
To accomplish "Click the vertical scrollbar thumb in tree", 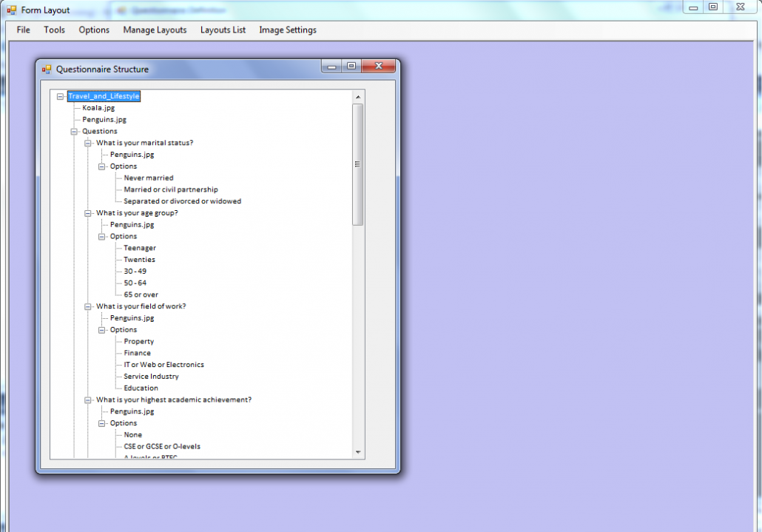I will (x=358, y=164).
